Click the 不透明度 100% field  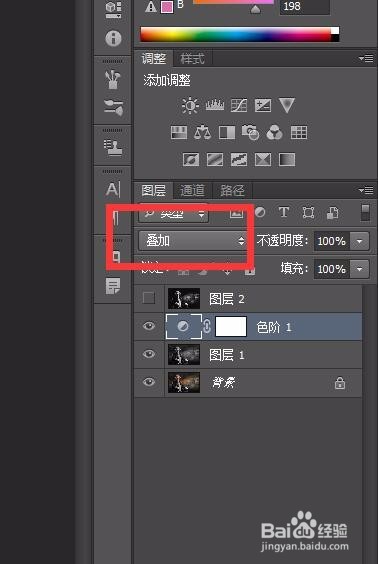tap(332, 241)
